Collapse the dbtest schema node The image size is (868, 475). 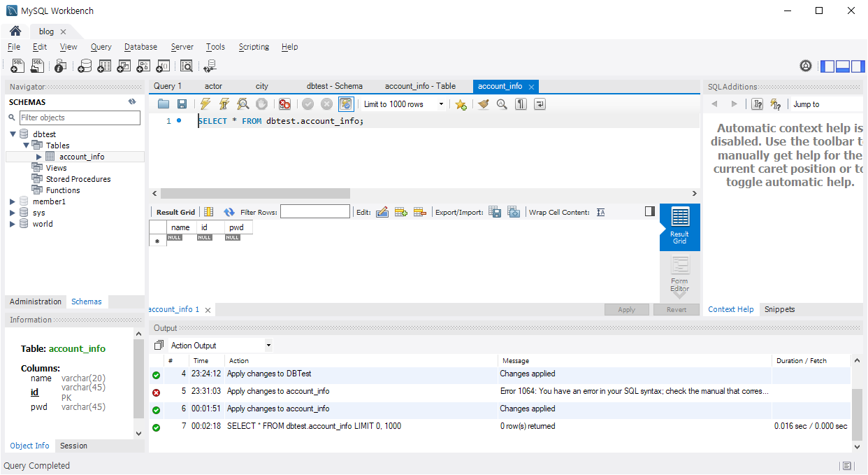(x=13, y=134)
